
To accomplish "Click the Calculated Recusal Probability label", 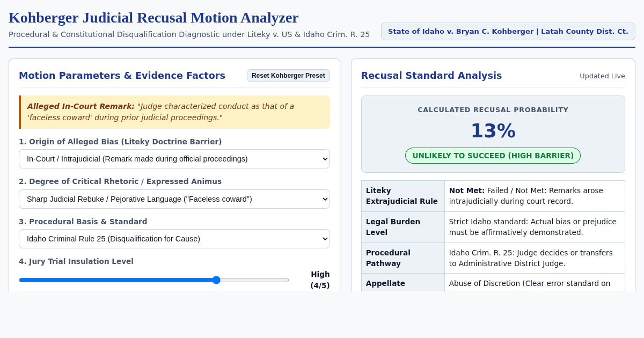I will click(x=493, y=110).
